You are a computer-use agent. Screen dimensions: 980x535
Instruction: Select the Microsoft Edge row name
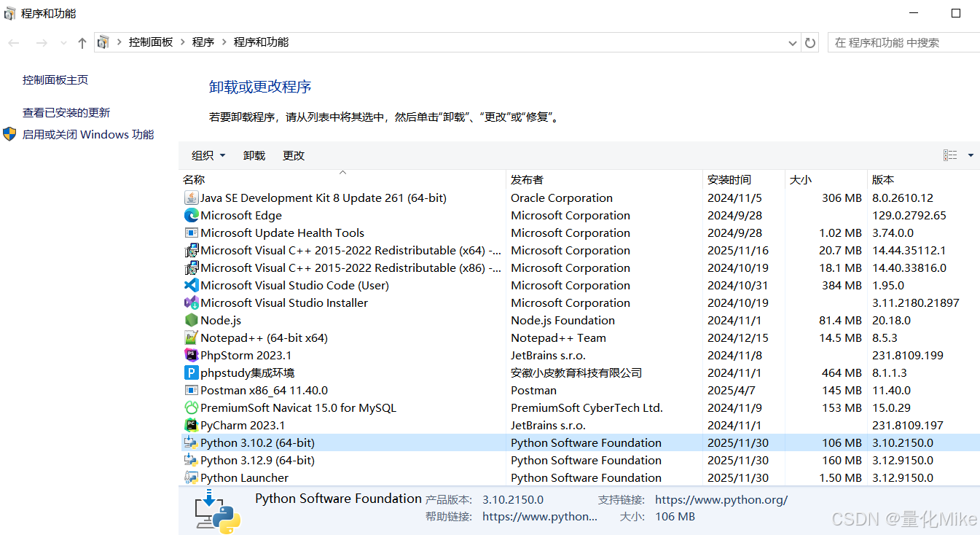[x=241, y=215]
